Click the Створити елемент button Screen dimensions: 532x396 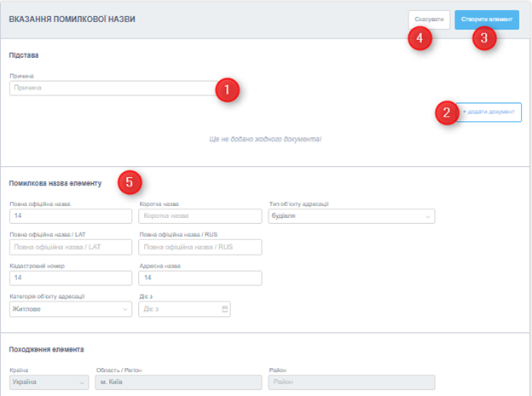point(486,19)
